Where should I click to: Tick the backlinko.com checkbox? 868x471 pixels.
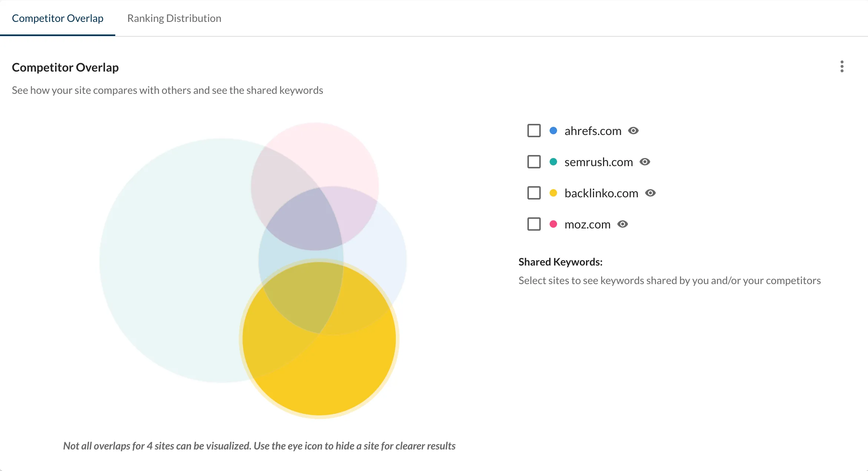click(534, 193)
